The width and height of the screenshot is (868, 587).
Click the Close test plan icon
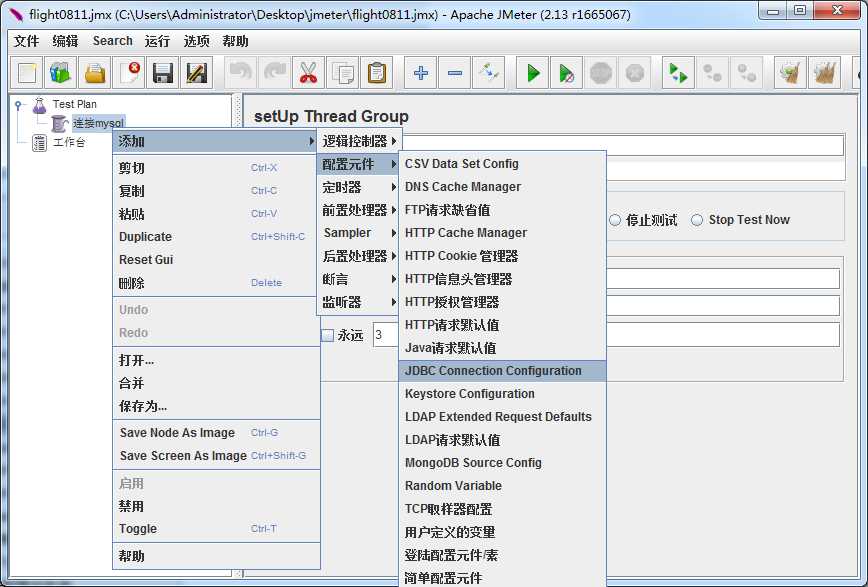[x=129, y=73]
